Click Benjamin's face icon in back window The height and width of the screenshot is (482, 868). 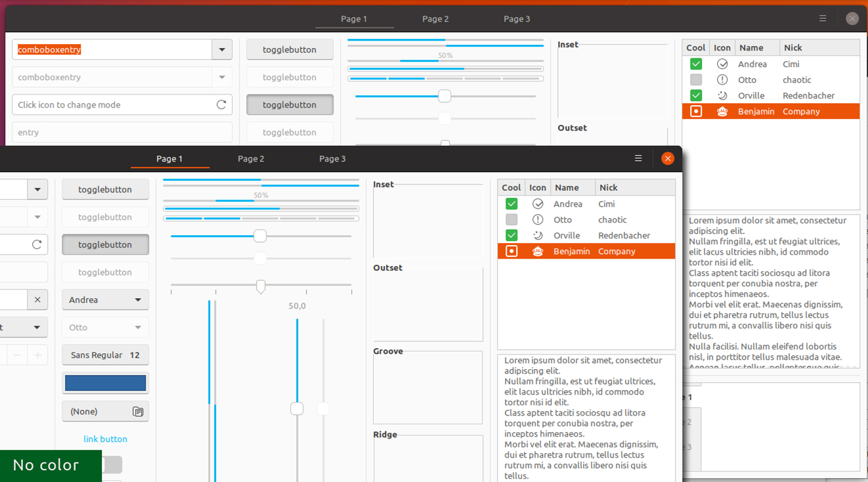722,111
